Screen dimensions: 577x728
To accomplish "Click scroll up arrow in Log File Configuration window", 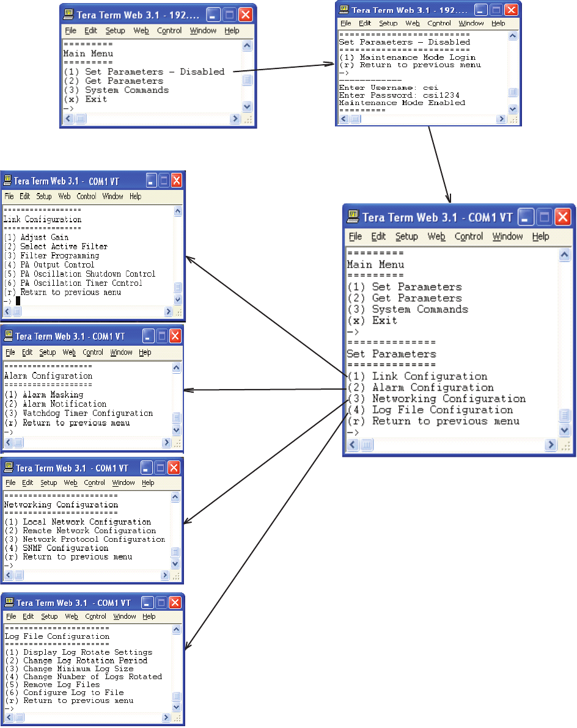I will tap(177, 630).
